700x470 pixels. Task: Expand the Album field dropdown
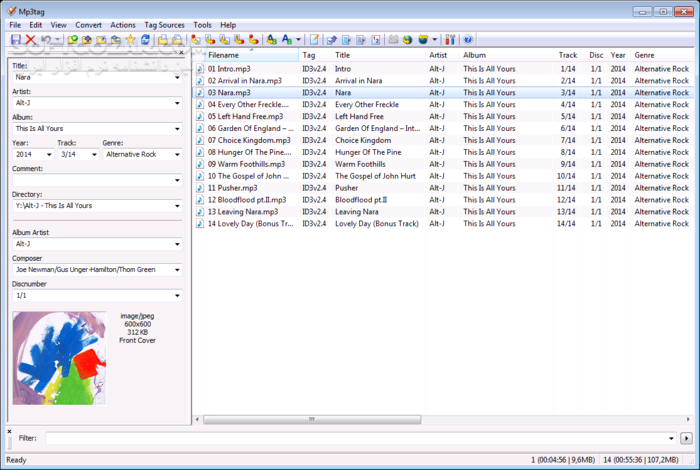tap(177, 129)
